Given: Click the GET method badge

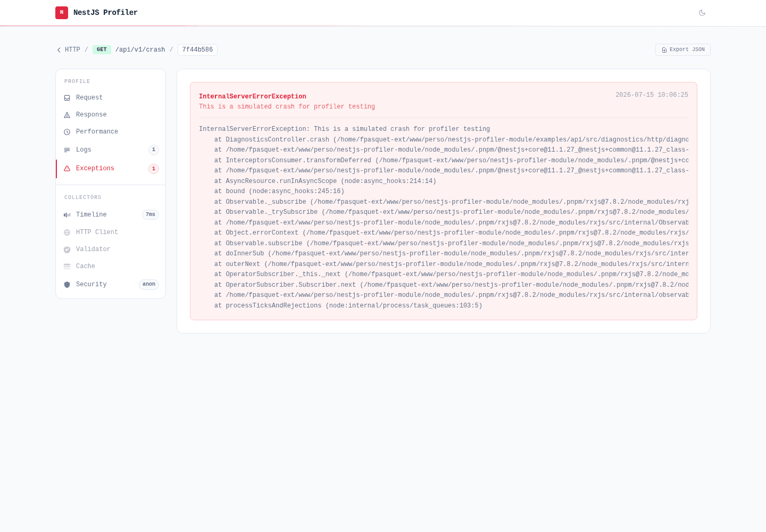Looking at the screenshot, I should [x=102, y=50].
